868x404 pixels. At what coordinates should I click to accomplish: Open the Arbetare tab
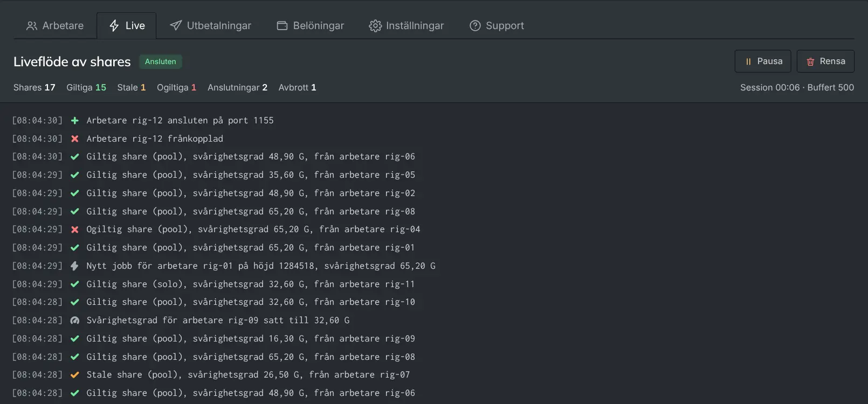point(55,25)
